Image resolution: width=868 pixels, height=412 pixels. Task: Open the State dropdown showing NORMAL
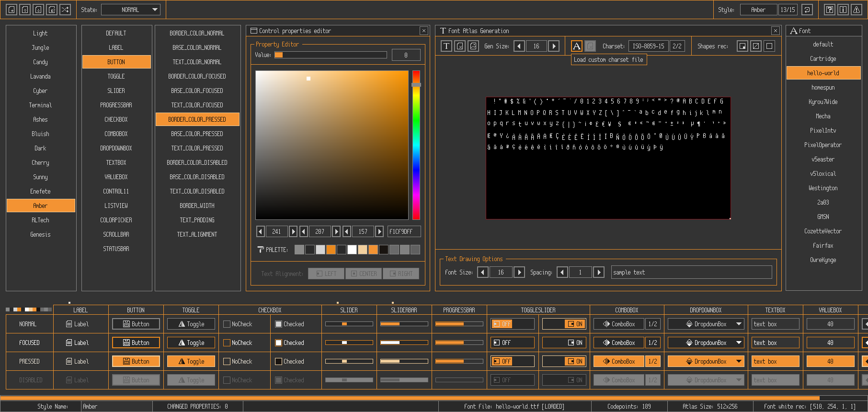tap(131, 10)
